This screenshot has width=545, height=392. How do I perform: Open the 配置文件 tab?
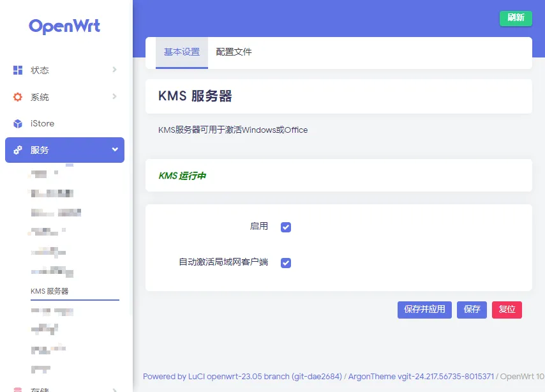click(x=234, y=52)
